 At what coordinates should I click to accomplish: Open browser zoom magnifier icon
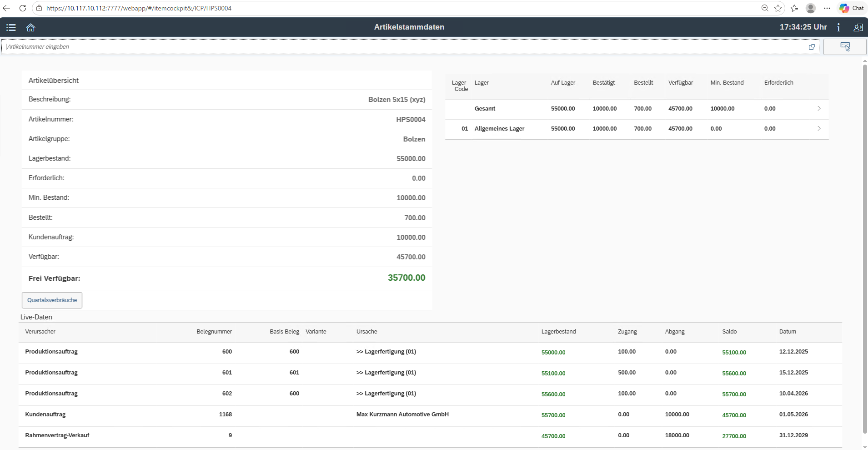765,8
